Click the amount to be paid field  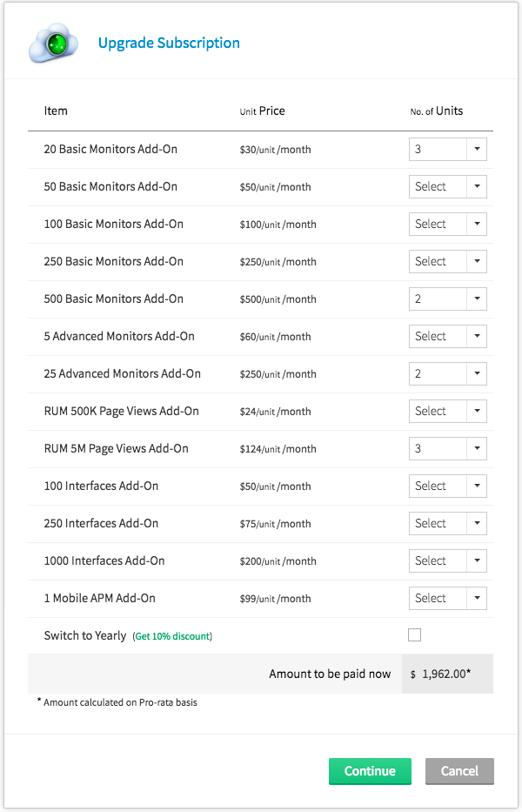pos(446,674)
